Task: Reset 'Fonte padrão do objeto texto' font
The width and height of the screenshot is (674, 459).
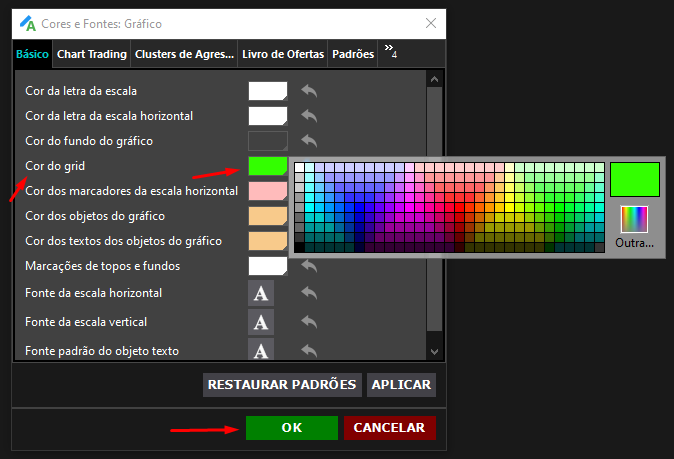Action: [x=309, y=351]
